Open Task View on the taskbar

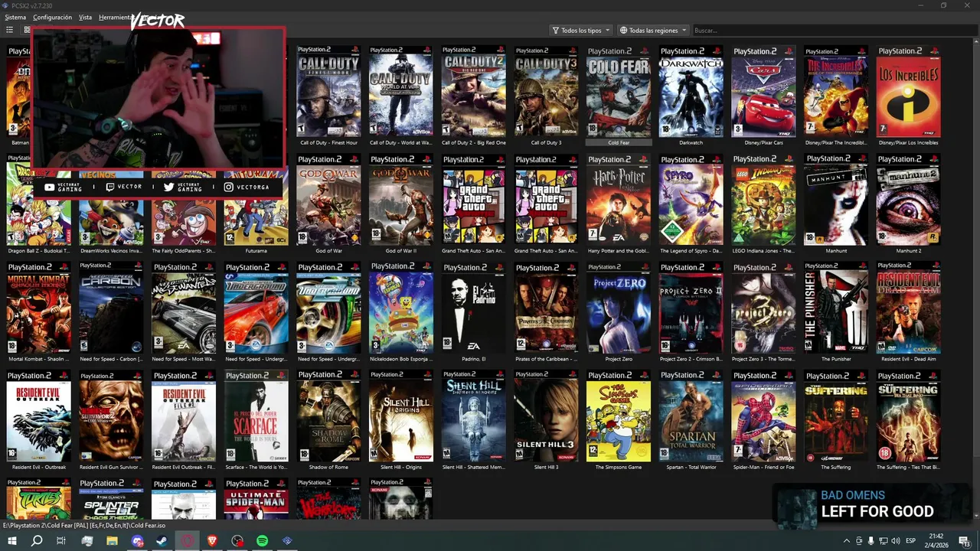tap(61, 541)
